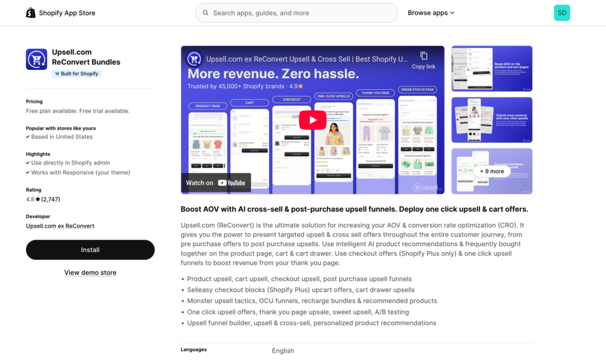Click the Upsell.com app cart icon
606x364 pixels.
[37, 59]
